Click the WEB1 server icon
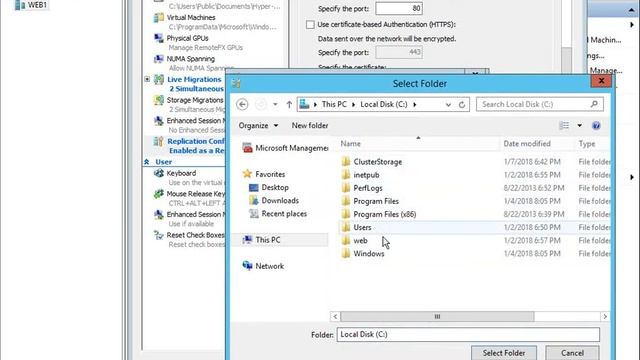The image size is (640, 360). coord(20,5)
